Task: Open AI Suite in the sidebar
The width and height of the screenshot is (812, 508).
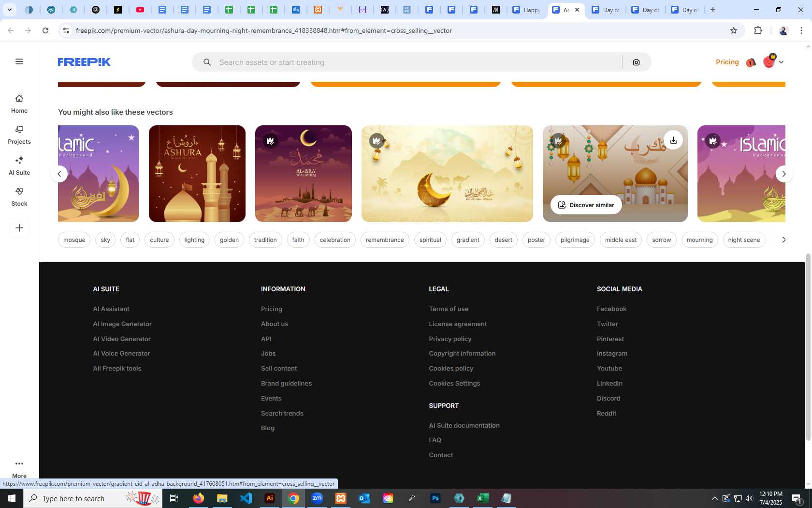Action: (x=19, y=166)
